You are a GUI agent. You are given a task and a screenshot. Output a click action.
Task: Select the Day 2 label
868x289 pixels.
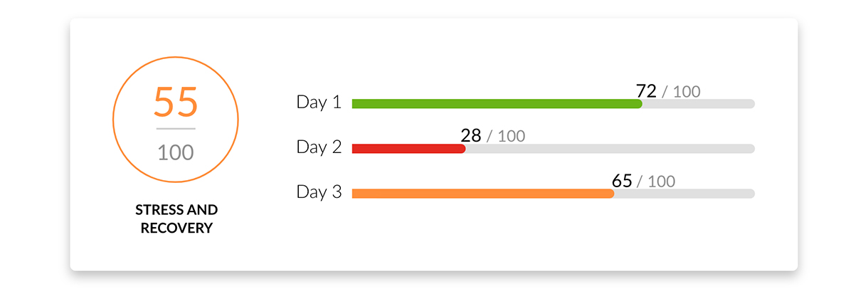click(319, 147)
